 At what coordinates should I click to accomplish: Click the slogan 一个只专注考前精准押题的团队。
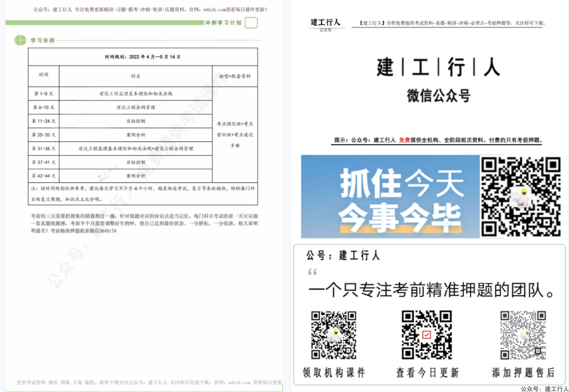pyautogui.click(x=432, y=290)
